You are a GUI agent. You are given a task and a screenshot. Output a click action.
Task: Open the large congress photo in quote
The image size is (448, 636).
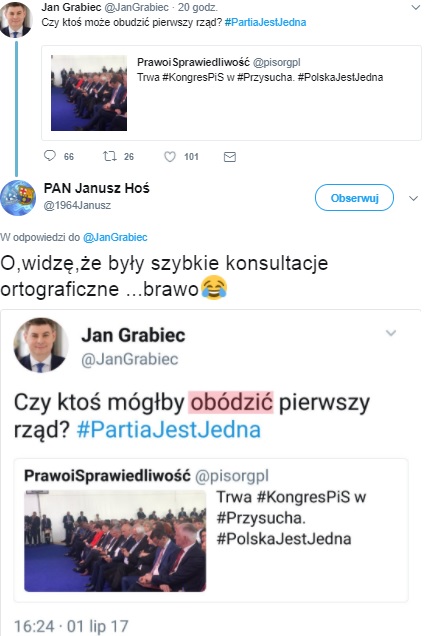coord(115,541)
